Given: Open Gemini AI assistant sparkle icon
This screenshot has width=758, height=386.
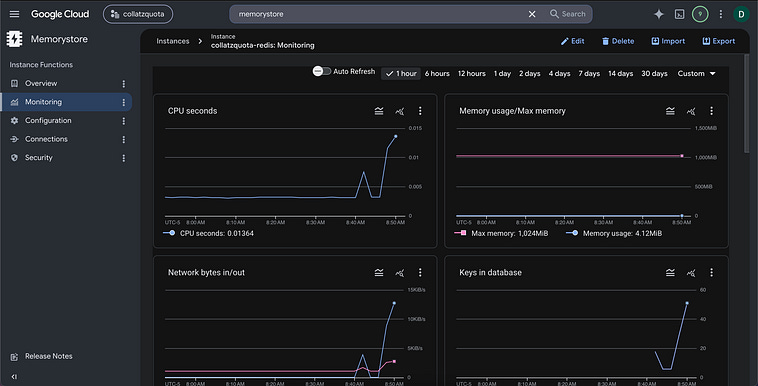Looking at the screenshot, I should click(658, 14).
